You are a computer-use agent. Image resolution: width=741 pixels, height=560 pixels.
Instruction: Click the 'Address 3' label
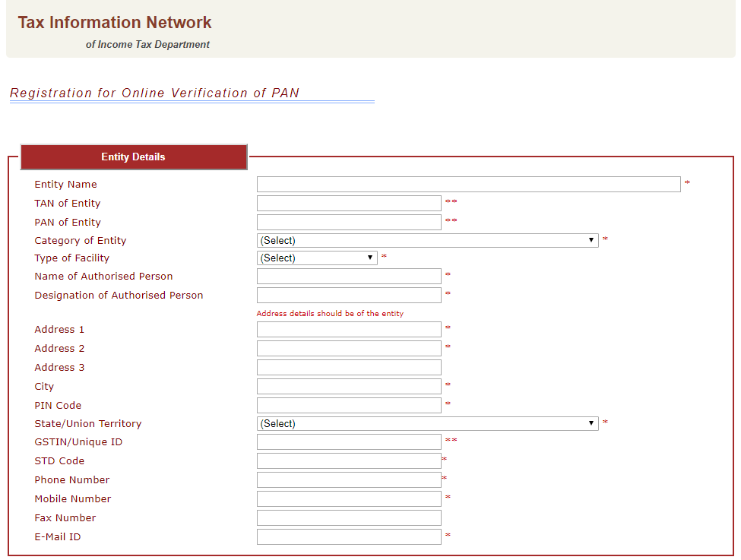tap(59, 367)
